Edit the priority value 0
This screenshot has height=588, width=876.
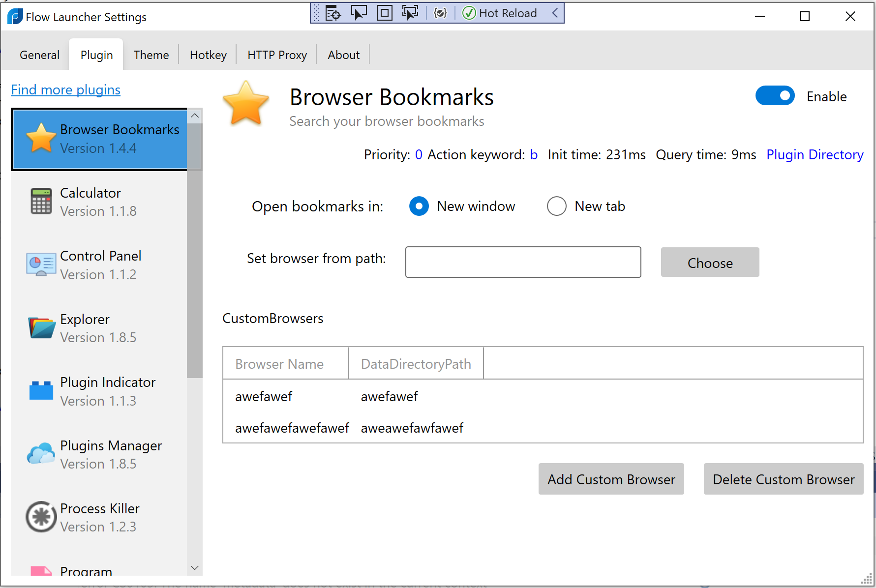point(419,155)
